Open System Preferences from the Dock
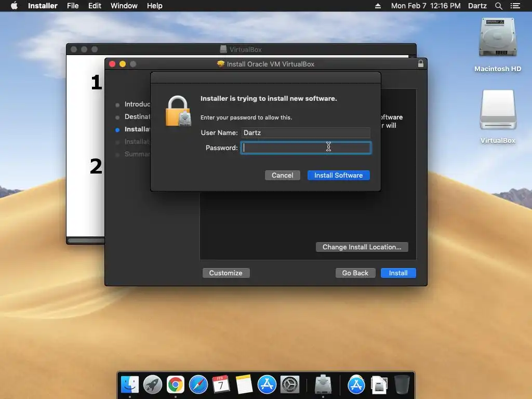The width and height of the screenshot is (532, 399). [290, 384]
